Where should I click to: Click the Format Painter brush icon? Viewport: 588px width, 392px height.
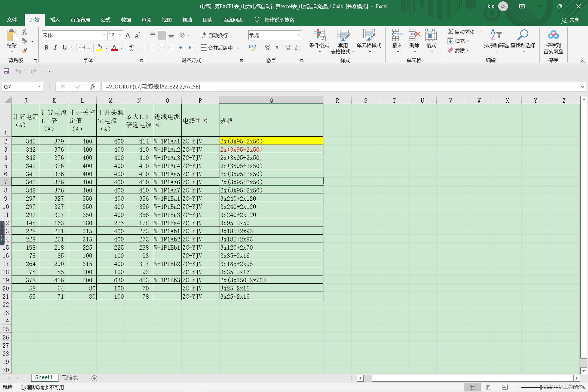24,51
